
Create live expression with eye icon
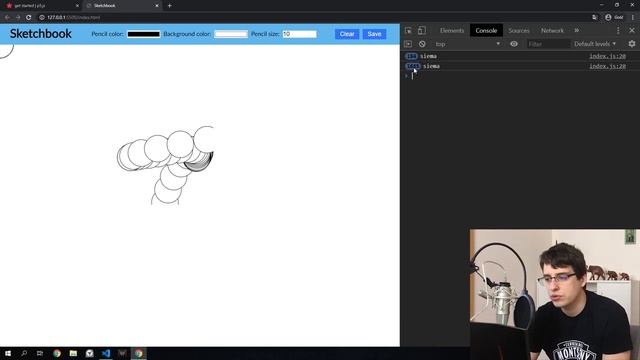(x=514, y=44)
